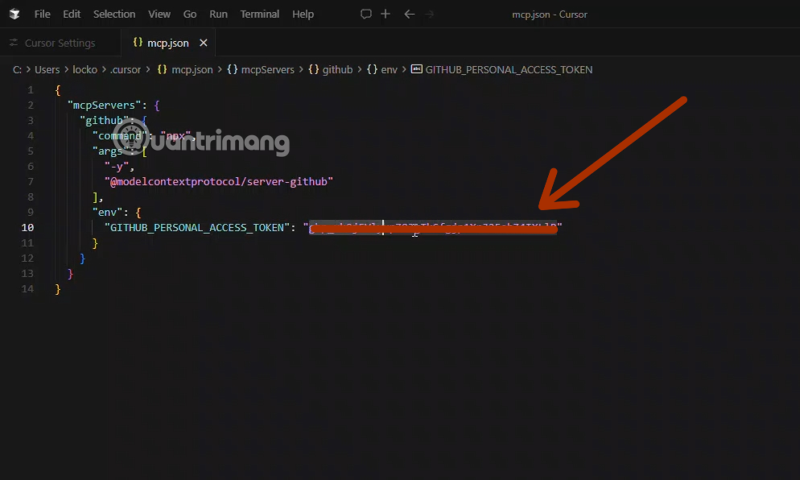Screen dimensions: 800x480
Task: Click GITHUB_PERSONAL_ACCESS_TOKEN breadcrumb symbol icon
Action: [416, 70]
